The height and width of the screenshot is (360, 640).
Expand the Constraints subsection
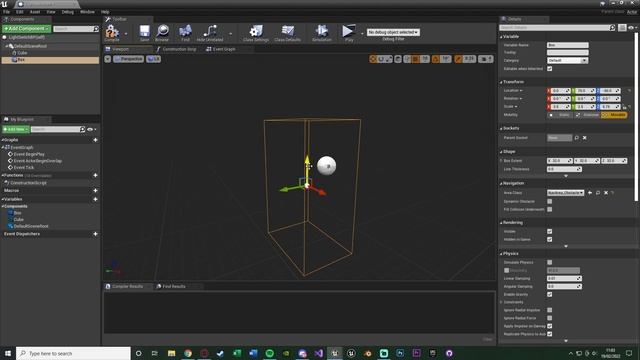pos(502,302)
